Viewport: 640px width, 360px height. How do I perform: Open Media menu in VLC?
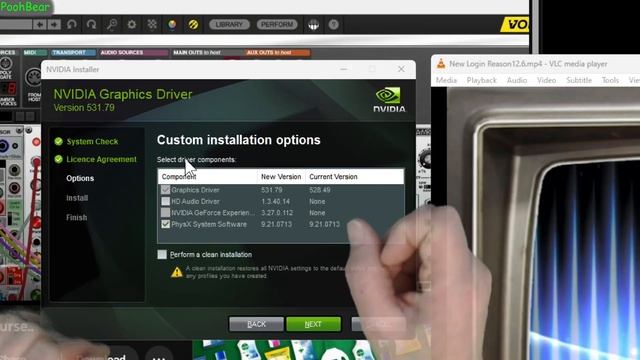tap(446, 80)
